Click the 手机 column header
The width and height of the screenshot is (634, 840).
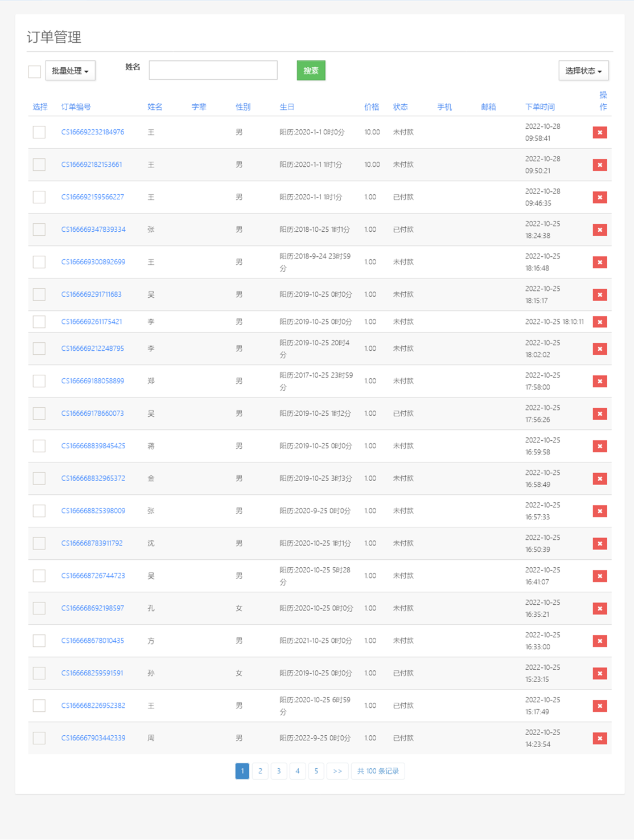pyautogui.click(x=444, y=107)
